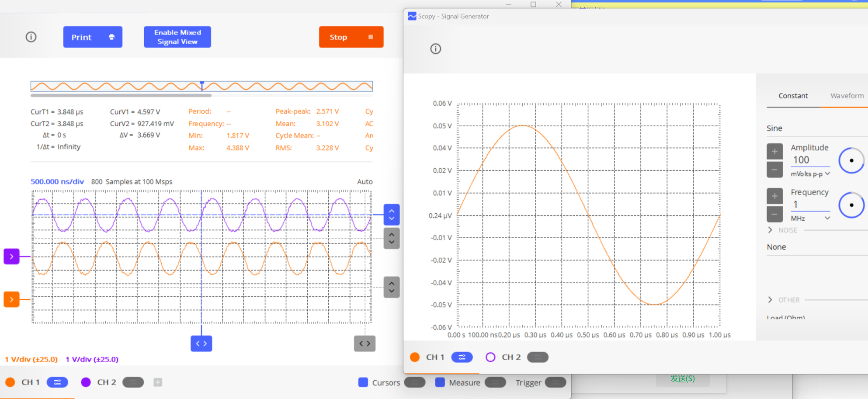Click the Peak-peak 2.571 V measurement
The height and width of the screenshot is (399, 868).
click(x=307, y=111)
